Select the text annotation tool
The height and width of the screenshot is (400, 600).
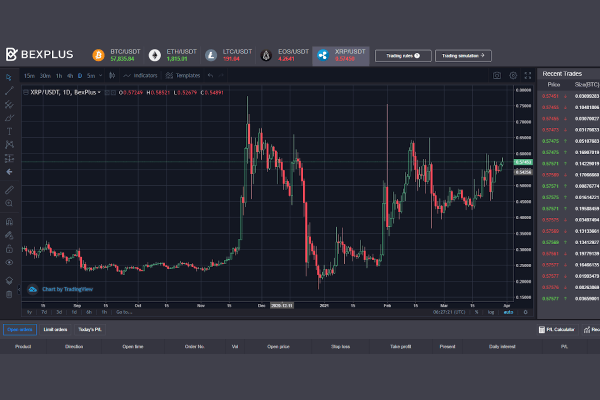[x=9, y=131]
